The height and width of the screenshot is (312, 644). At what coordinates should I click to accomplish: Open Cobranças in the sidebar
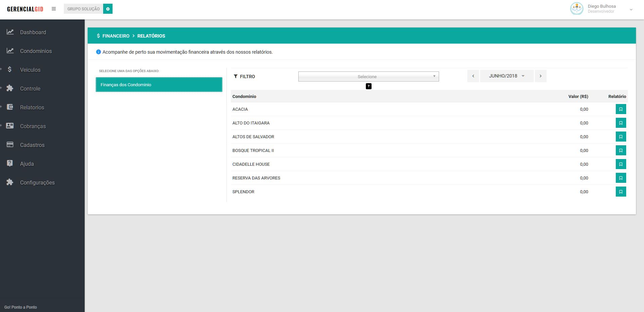33,126
